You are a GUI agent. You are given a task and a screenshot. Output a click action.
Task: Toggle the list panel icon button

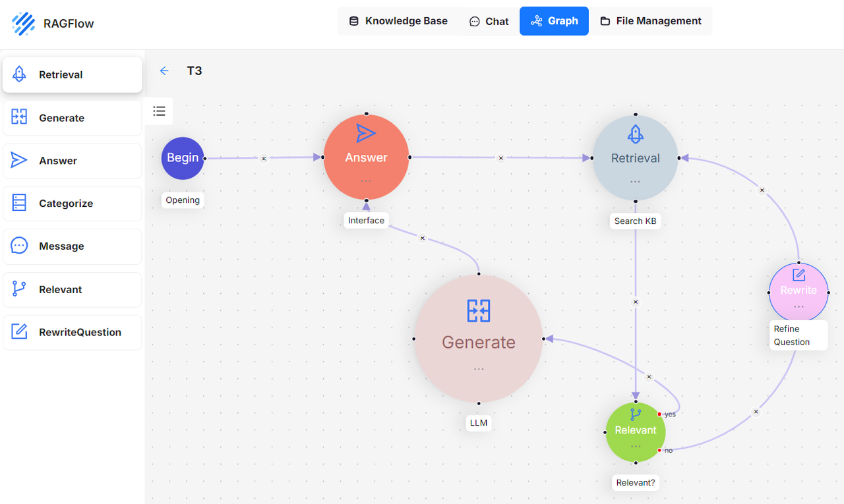tap(159, 111)
